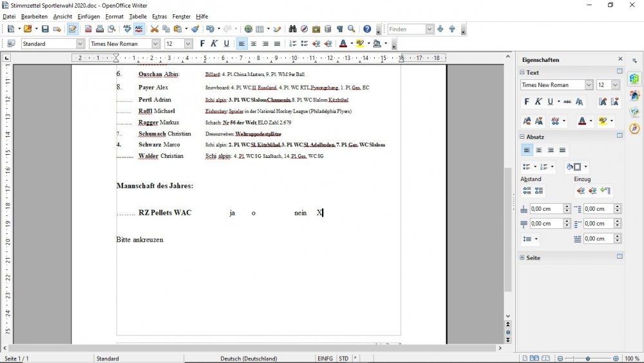Click font color A swatch in toolbar

pos(343,44)
